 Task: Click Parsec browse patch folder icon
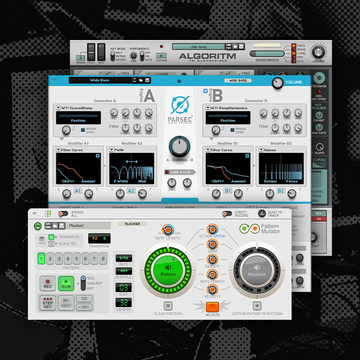click(x=141, y=80)
